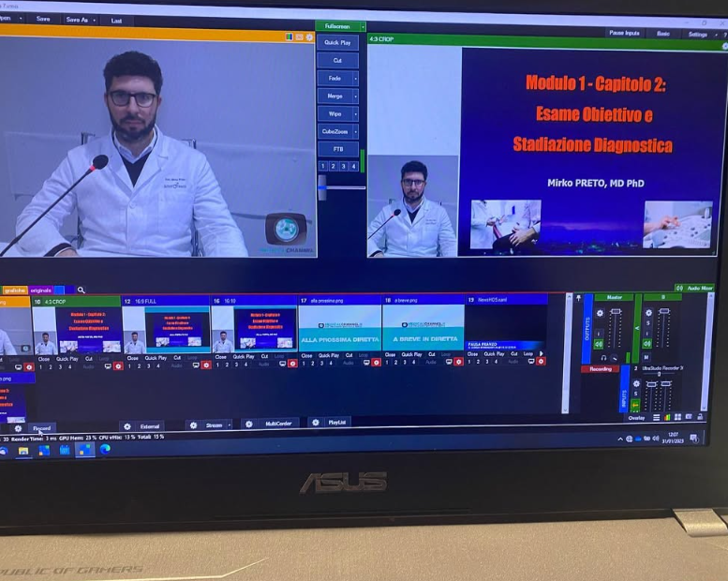The image size is (728, 581).
Task: Open the Stream settings gear icon
Action: tap(193, 425)
